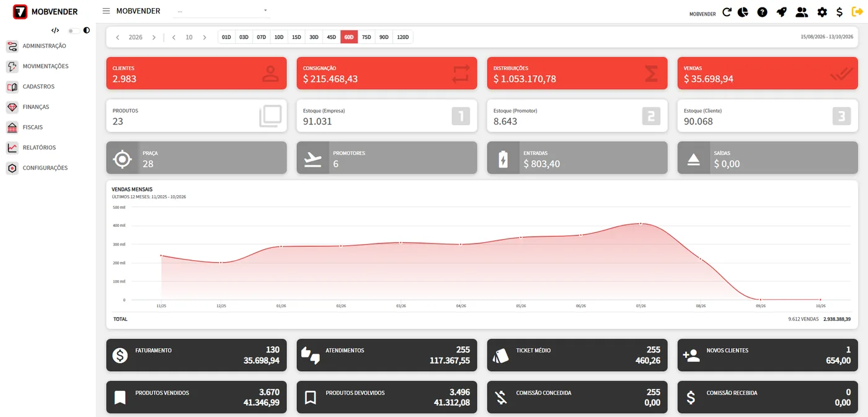Image resolution: width=868 pixels, height=417 pixels.
Task: Click the person icon on Clientes card
Action: [270, 74]
